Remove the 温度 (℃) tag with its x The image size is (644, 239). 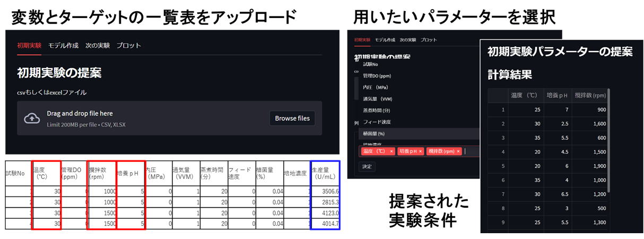coord(391,151)
